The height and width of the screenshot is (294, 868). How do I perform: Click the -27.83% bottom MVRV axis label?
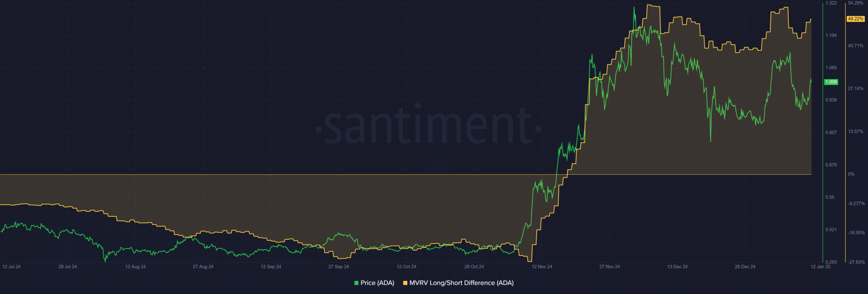[856, 262]
